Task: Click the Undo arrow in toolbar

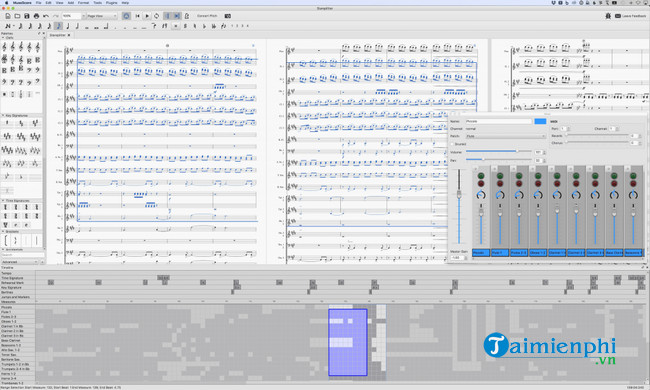Action: (x=46, y=16)
